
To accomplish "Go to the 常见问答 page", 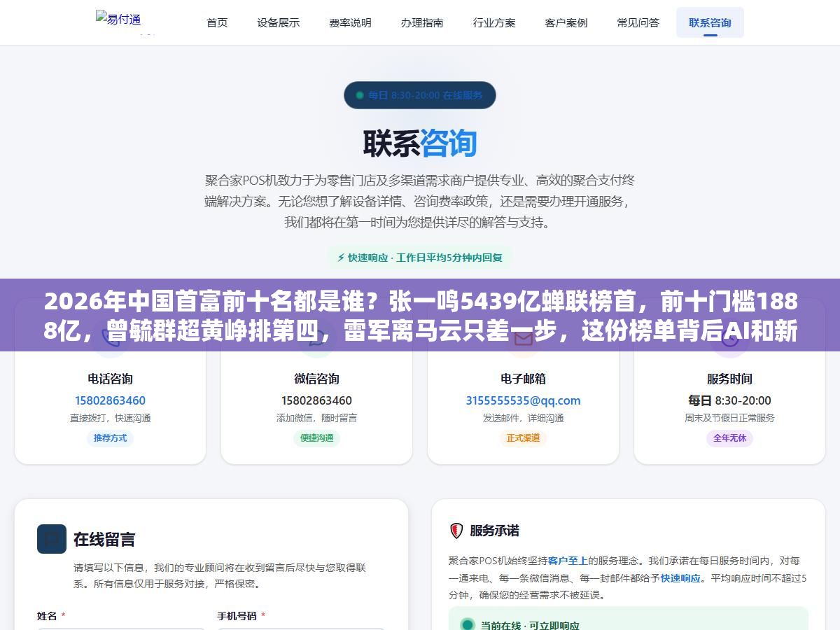I will pyautogui.click(x=638, y=22).
